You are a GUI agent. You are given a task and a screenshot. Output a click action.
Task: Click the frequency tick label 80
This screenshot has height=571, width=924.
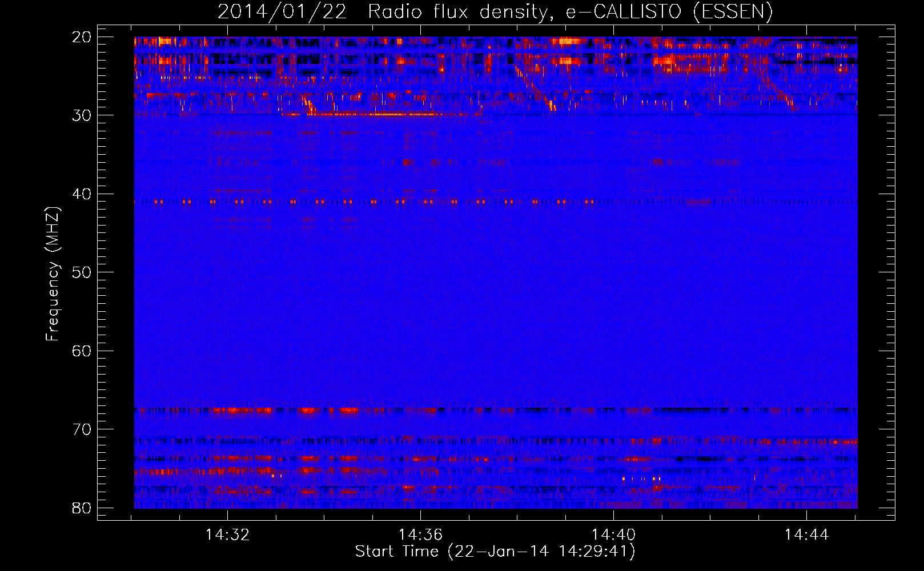[x=82, y=508]
